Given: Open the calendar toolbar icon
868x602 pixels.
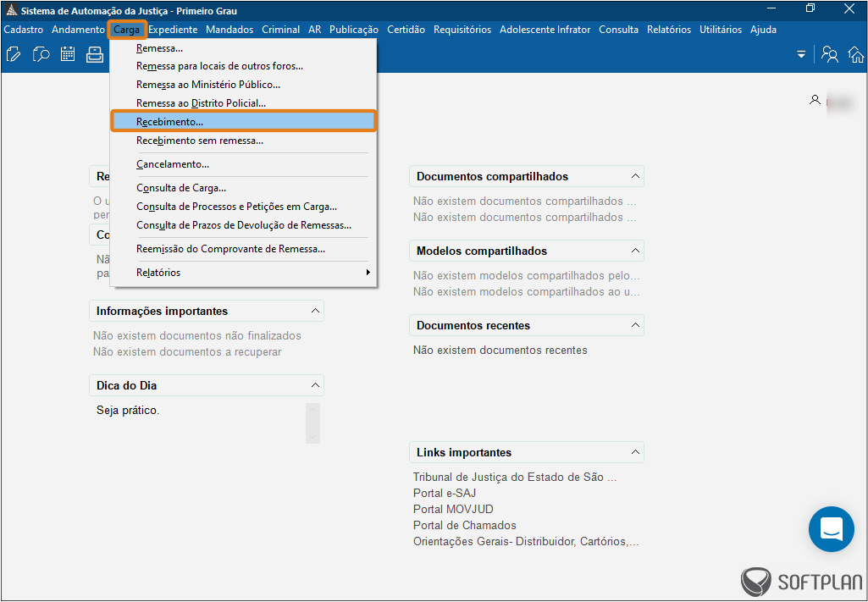Looking at the screenshot, I should 68,54.
